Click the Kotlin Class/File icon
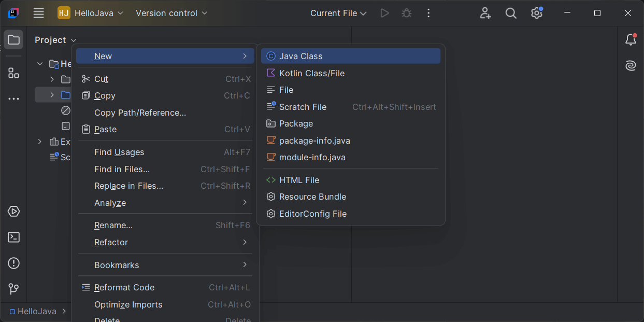This screenshot has height=322, width=644. tap(271, 73)
